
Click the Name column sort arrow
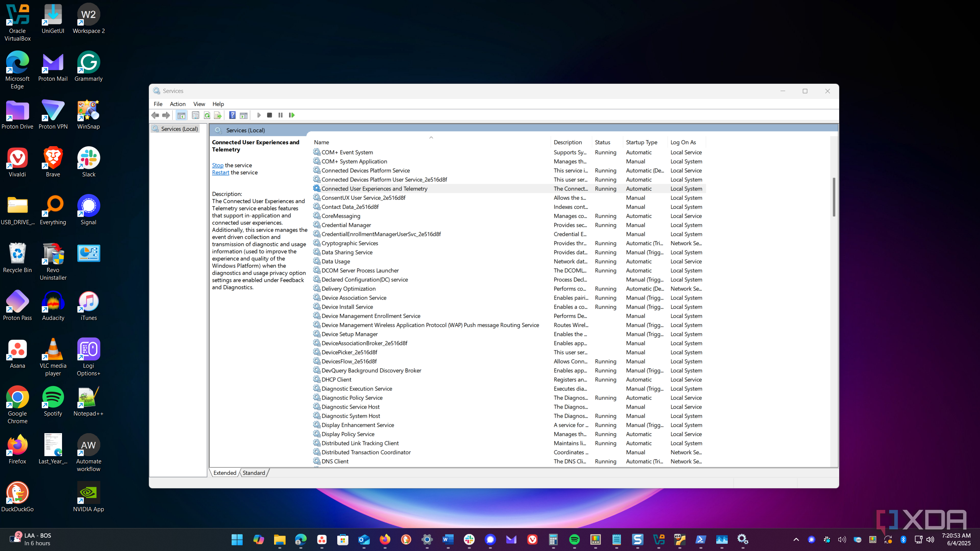pyautogui.click(x=431, y=138)
